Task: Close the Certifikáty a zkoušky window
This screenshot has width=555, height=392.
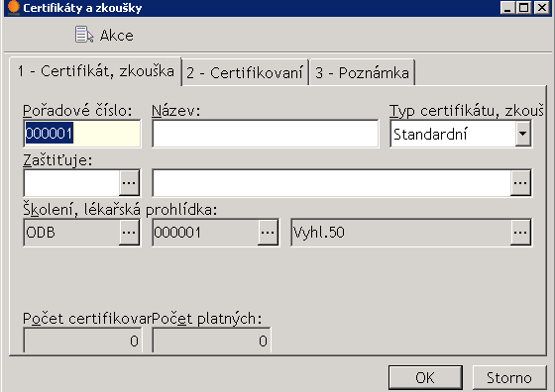Action: (542, 7)
